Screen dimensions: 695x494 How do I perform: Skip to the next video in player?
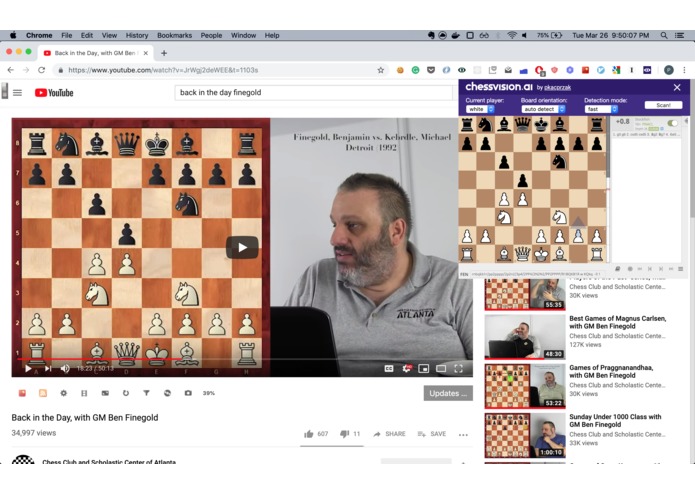click(48, 368)
